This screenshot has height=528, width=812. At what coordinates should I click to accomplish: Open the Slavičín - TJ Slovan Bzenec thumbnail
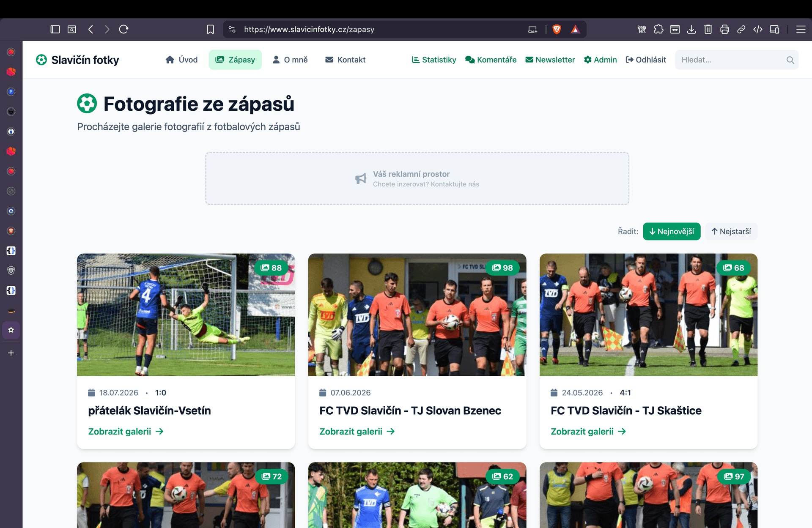pyautogui.click(x=417, y=315)
